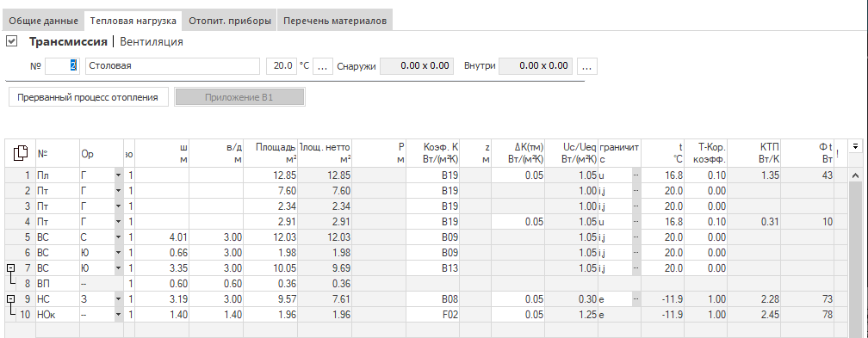Click КТП value 2.45
Image resolution: width=868 pixels, height=338 pixels.
[754, 315]
